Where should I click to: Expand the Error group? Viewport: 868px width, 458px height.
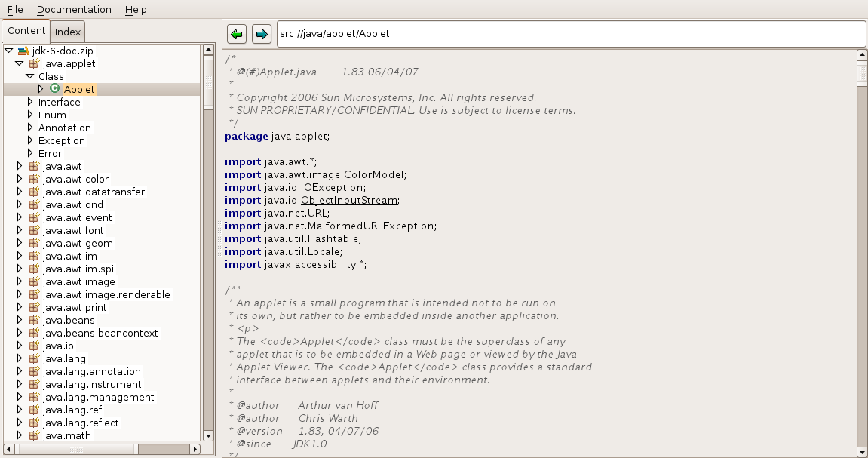click(30, 153)
